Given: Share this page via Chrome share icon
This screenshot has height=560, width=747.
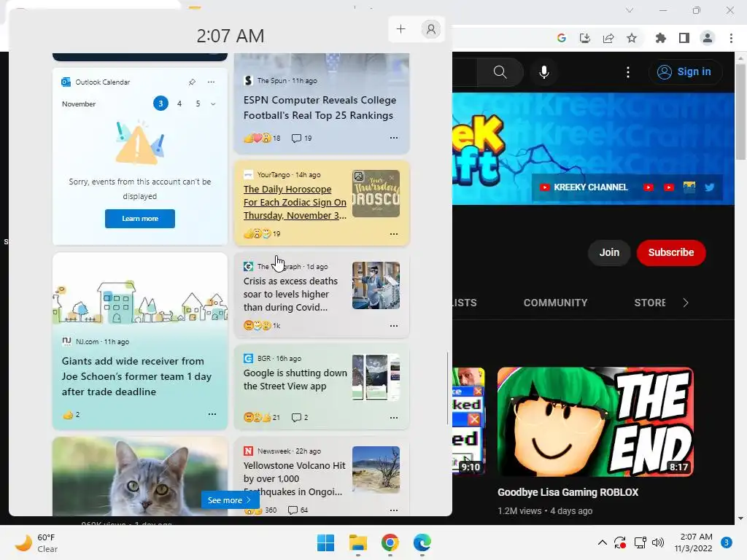Looking at the screenshot, I should [x=608, y=38].
